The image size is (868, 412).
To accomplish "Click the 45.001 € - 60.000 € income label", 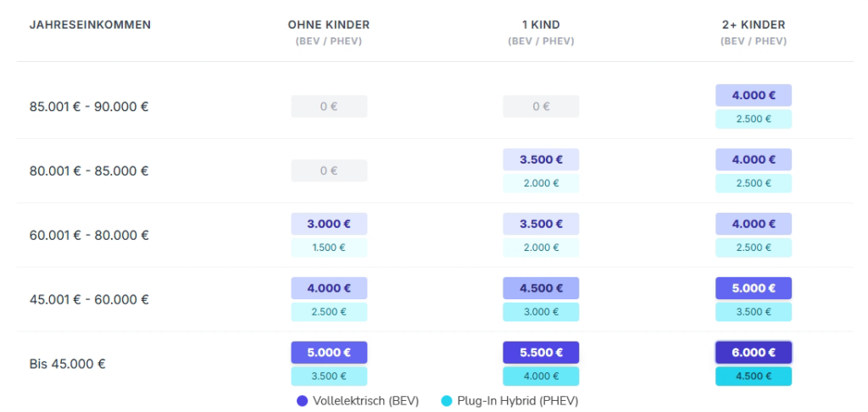I will click(89, 299).
